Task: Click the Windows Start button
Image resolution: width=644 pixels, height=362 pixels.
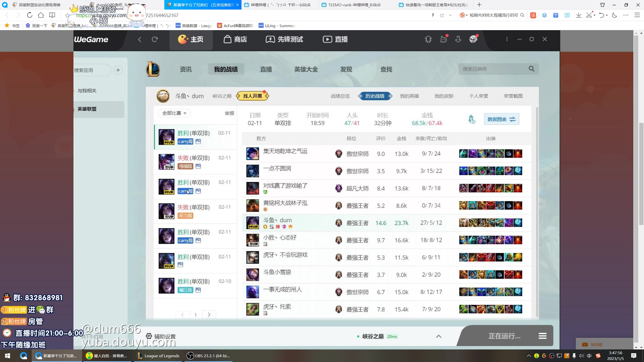Action: pos(7,356)
